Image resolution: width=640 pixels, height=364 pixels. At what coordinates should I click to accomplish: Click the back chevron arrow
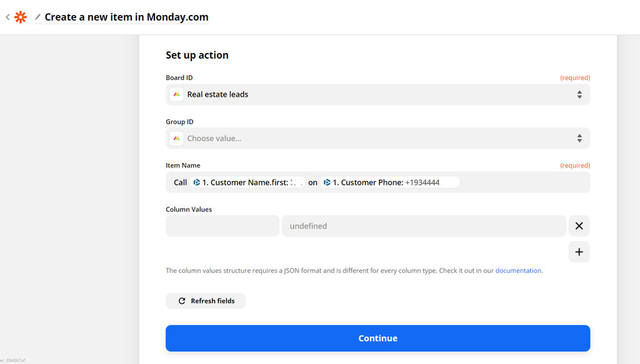click(7, 17)
